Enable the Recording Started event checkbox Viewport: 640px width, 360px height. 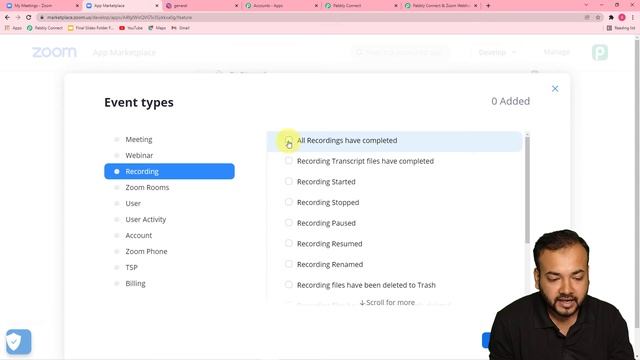coord(289,181)
